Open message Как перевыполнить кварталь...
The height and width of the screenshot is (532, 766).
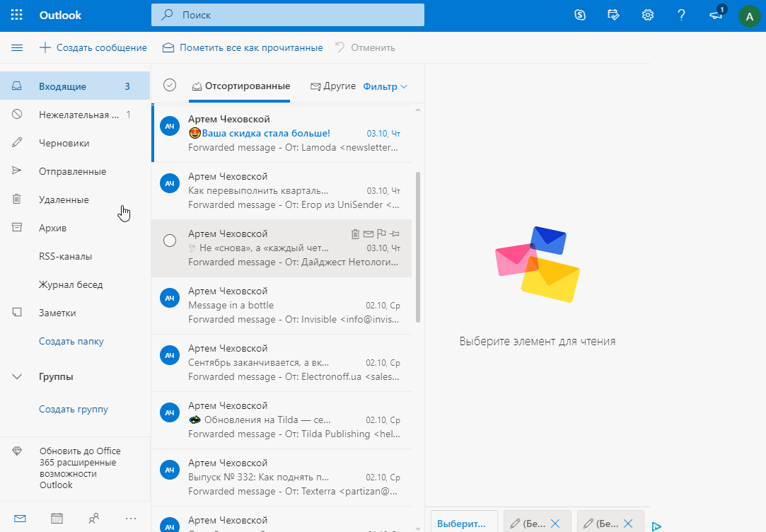click(282, 191)
